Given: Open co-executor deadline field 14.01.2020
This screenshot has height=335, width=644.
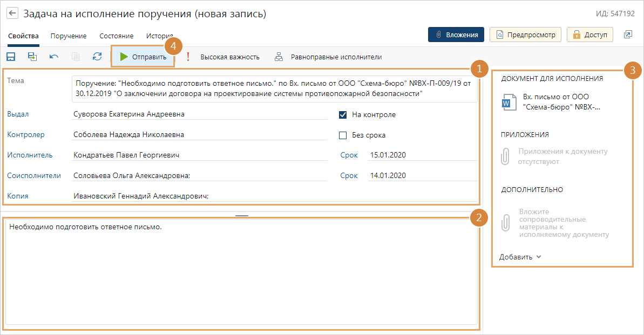Looking at the screenshot, I should tap(421, 175).
